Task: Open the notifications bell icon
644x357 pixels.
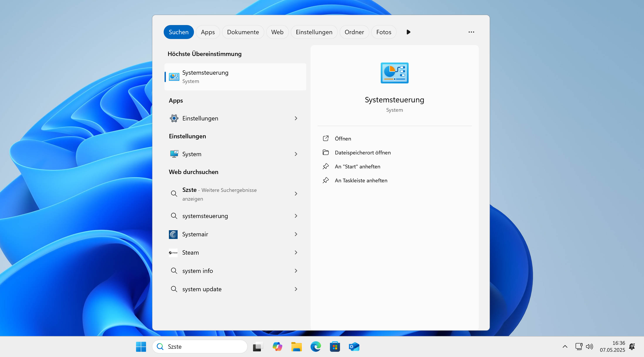Action: [x=632, y=347]
